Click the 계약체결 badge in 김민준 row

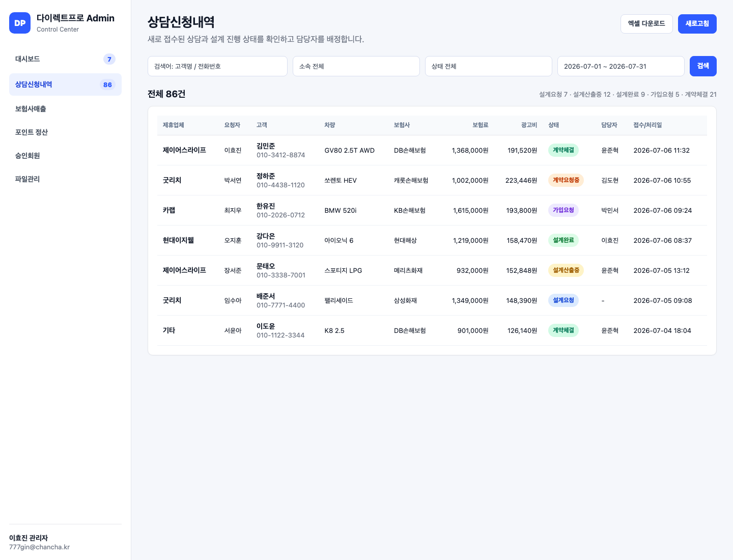pyautogui.click(x=563, y=150)
